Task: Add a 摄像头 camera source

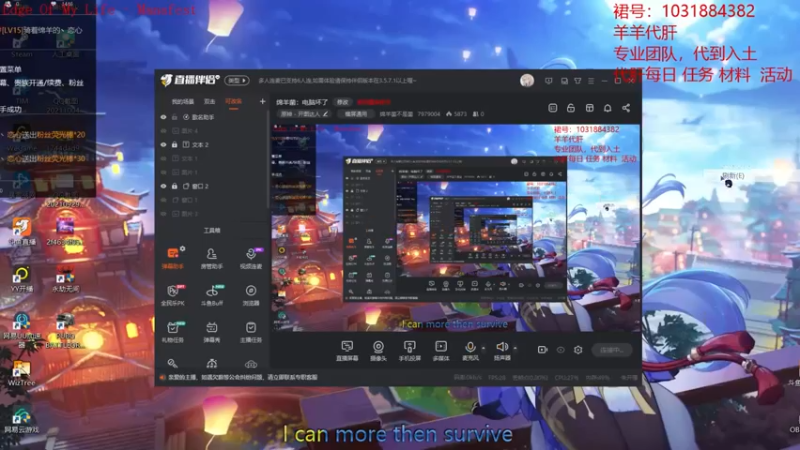Action: click(x=378, y=351)
